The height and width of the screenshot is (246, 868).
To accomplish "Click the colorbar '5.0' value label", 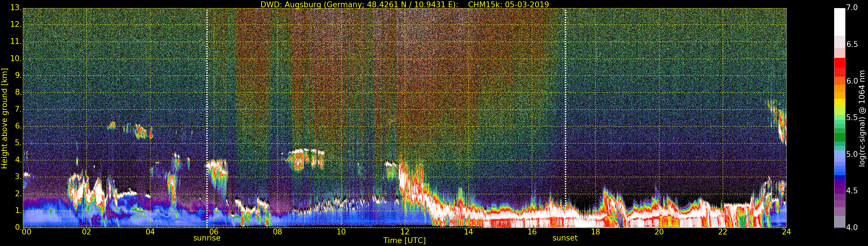I will pos(852,154).
